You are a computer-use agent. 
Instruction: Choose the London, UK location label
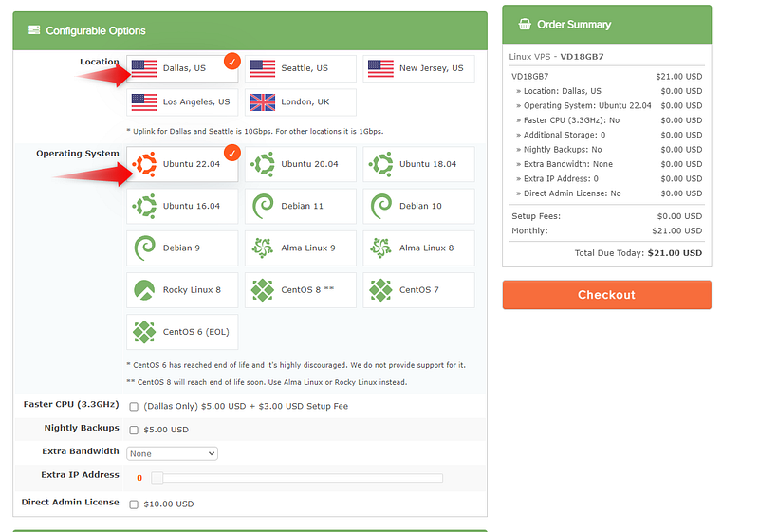pos(305,102)
